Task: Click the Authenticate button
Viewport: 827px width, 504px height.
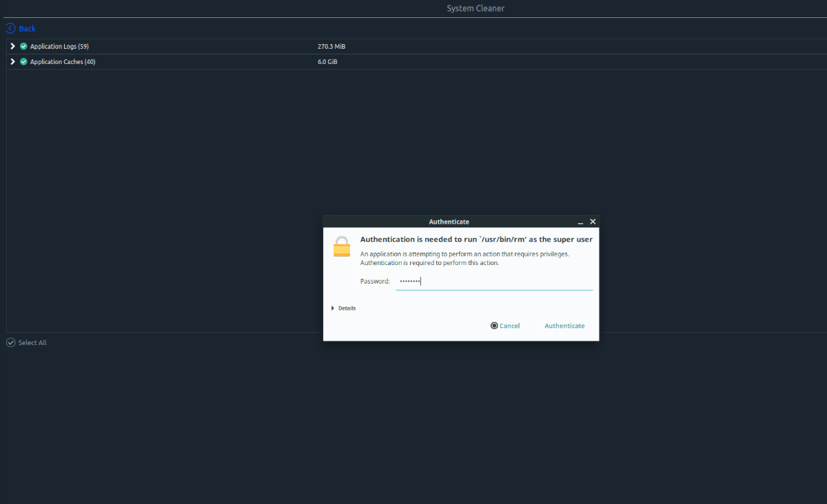Action: click(564, 326)
